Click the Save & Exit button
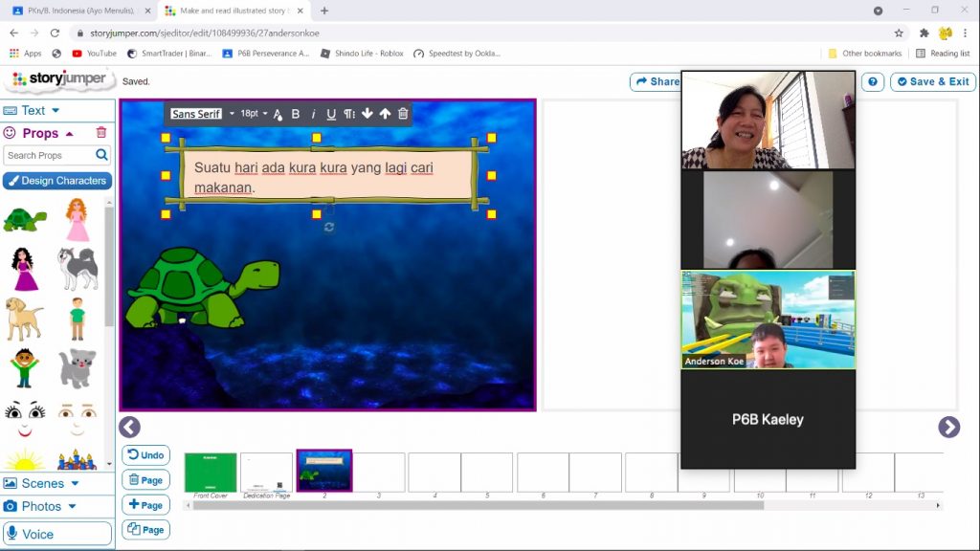This screenshot has height=551, width=980. (933, 82)
